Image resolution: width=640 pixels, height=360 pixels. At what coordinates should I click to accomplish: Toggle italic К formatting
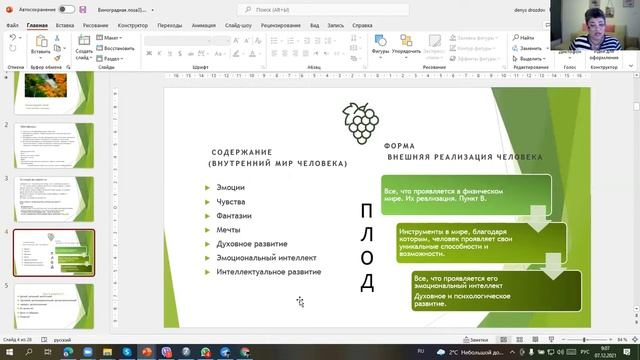coord(159,53)
